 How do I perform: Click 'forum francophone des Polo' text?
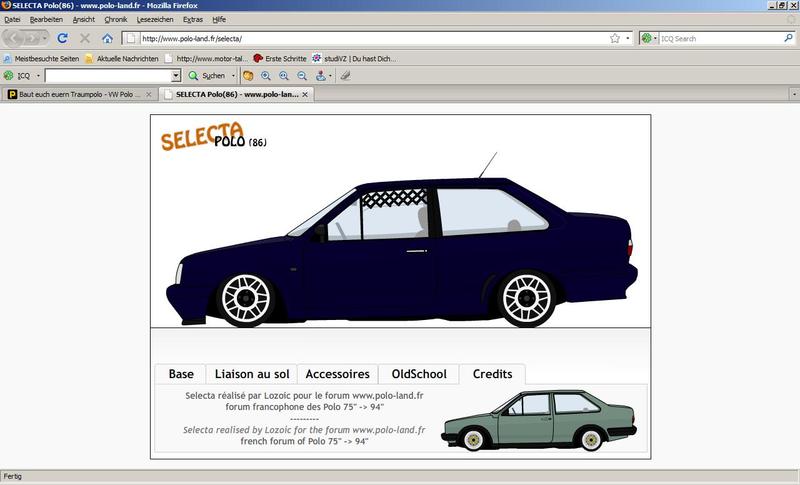pos(305,407)
